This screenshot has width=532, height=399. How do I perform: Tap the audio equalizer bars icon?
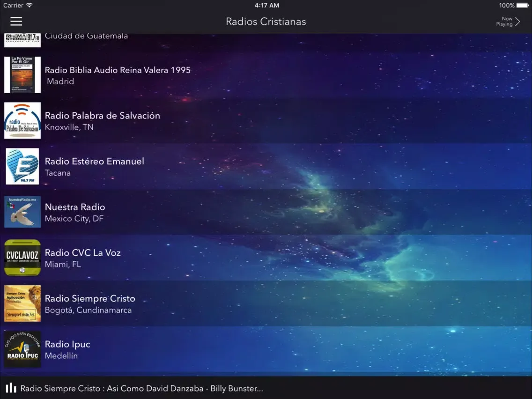(11, 388)
